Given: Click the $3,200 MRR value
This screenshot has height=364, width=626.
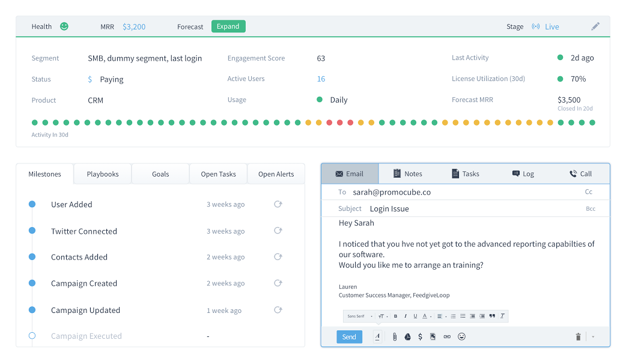Looking at the screenshot, I should (x=134, y=27).
